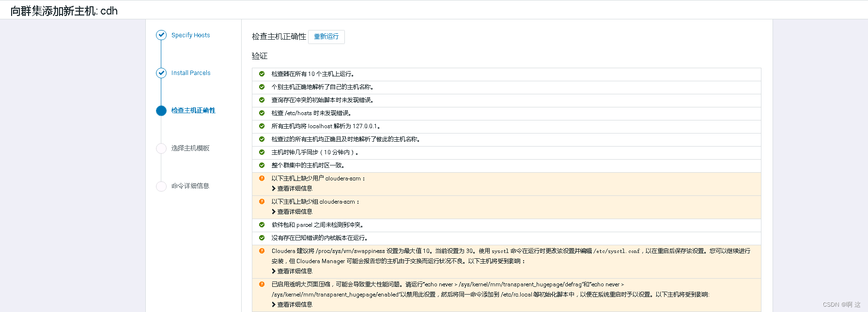
Task: Click green check icon for 主机时区一致 row
Action: (x=262, y=165)
